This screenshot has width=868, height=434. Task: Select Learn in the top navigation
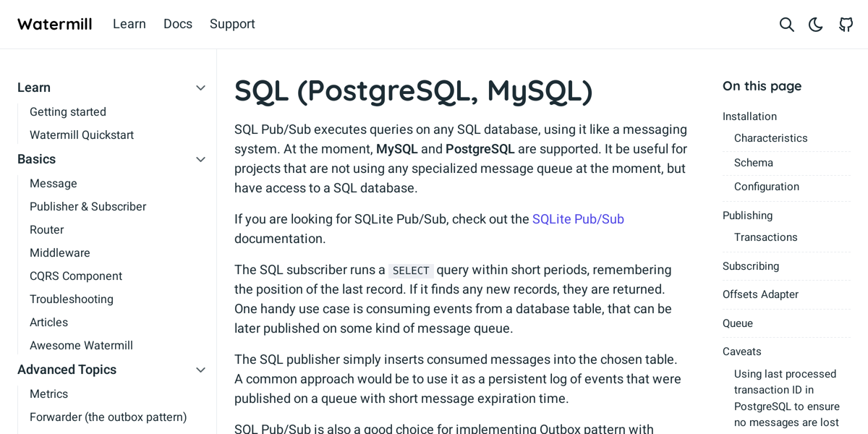coord(129,24)
